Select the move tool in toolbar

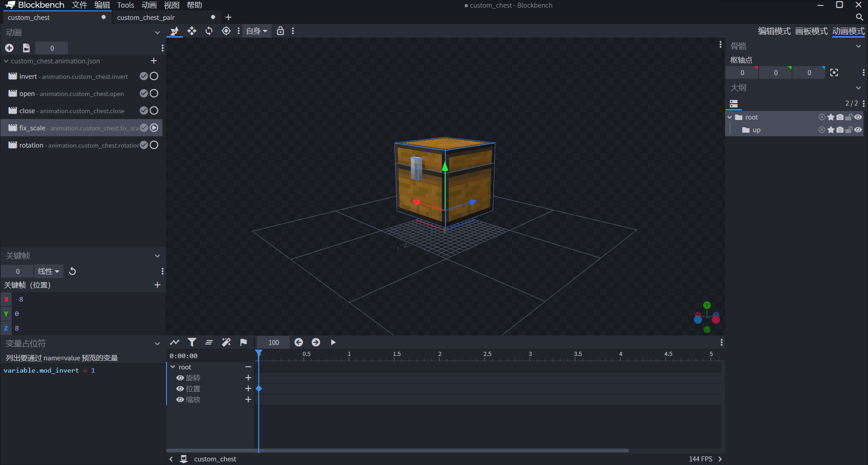click(192, 31)
